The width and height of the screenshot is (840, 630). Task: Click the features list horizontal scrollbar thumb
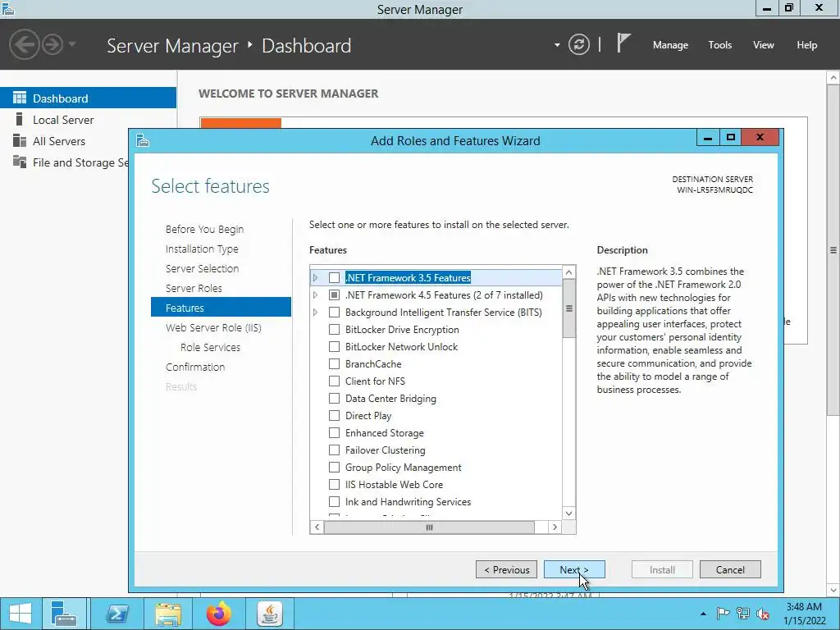(x=429, y=527)
